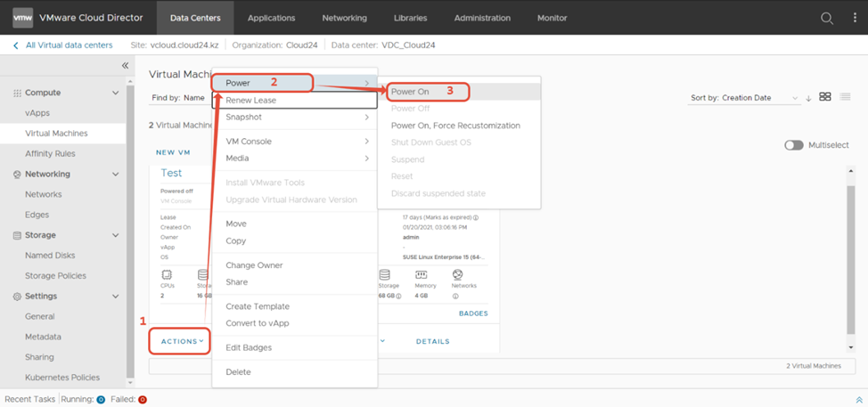
Task: Click the NEW VM button
Action: pyautogui.click(x=173, y=152)
